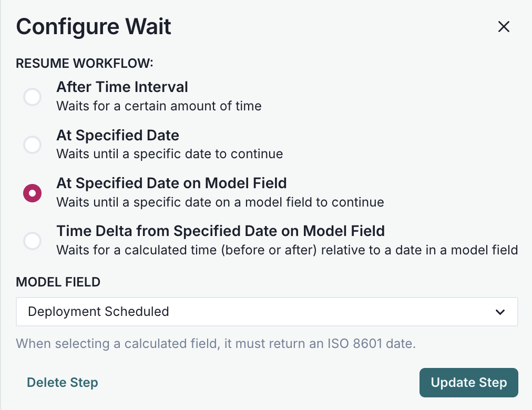The width and height of the screenshot is (532, 410).
Task: Select Time Delta from Specified Date on Model Field
Action: tap(32, 241)
